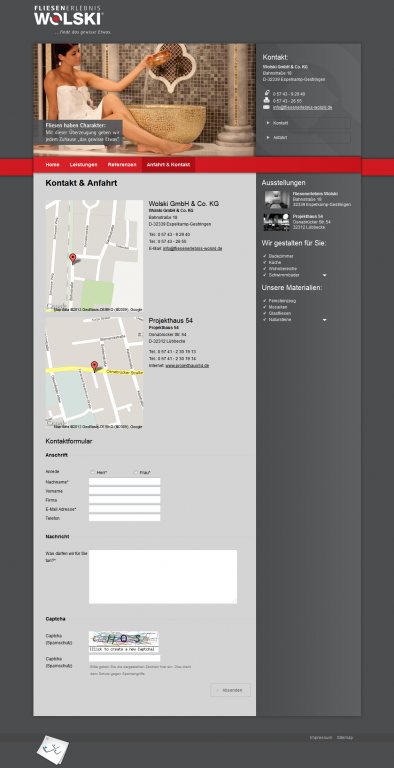The image size is (394, 768).
Task: Open the Referenzen menu item
Action: 122,165
